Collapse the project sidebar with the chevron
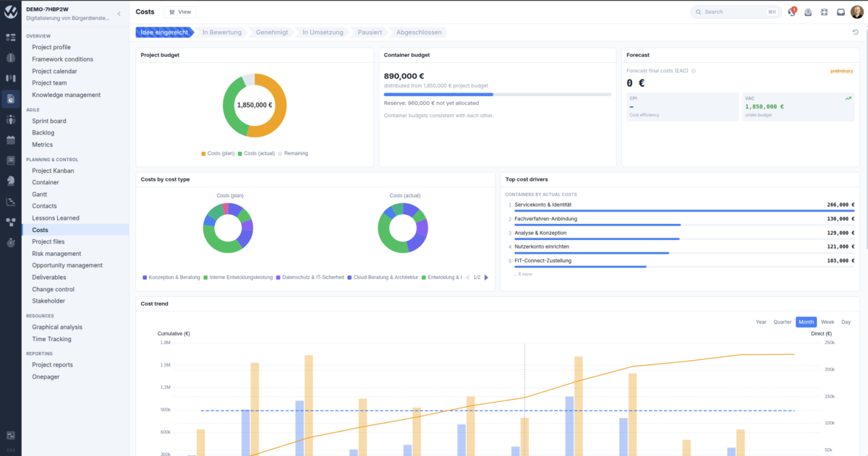868x456 pixels. click(119, 13)
